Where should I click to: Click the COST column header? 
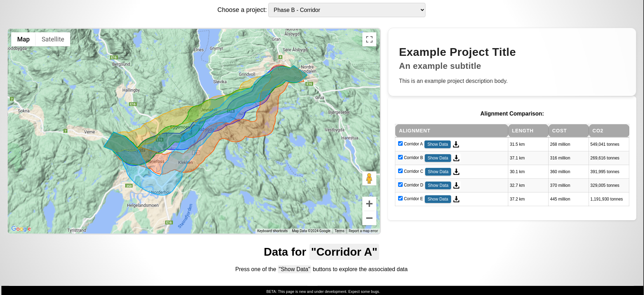pos(569,131)
